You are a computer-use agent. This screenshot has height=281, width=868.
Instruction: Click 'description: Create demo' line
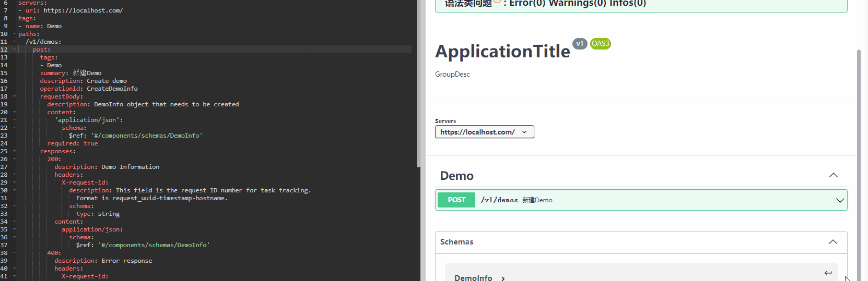[84, 81]
